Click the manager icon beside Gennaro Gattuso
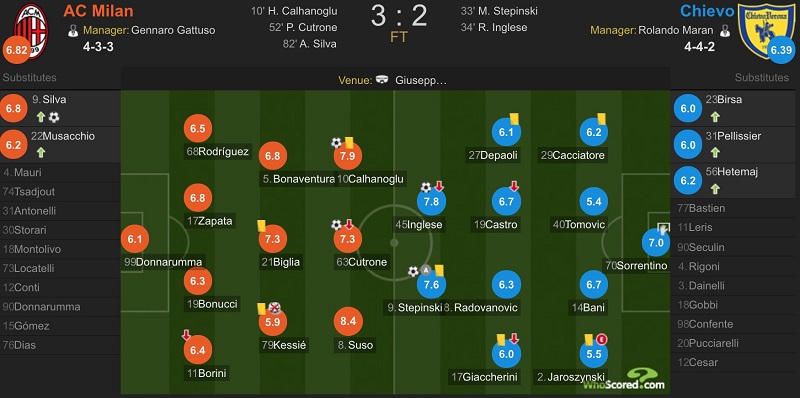Viewport: 800px width, 398px height. tap(73, 31)
